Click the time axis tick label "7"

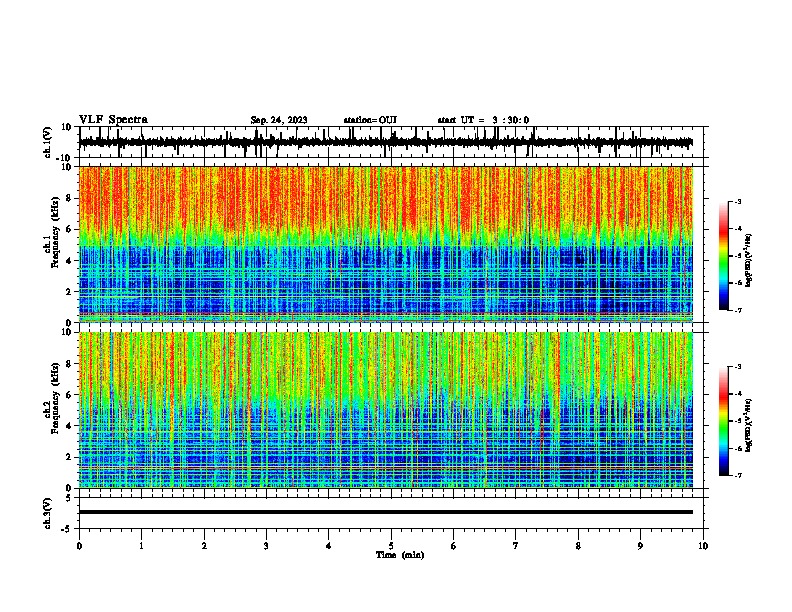[516, 546]
